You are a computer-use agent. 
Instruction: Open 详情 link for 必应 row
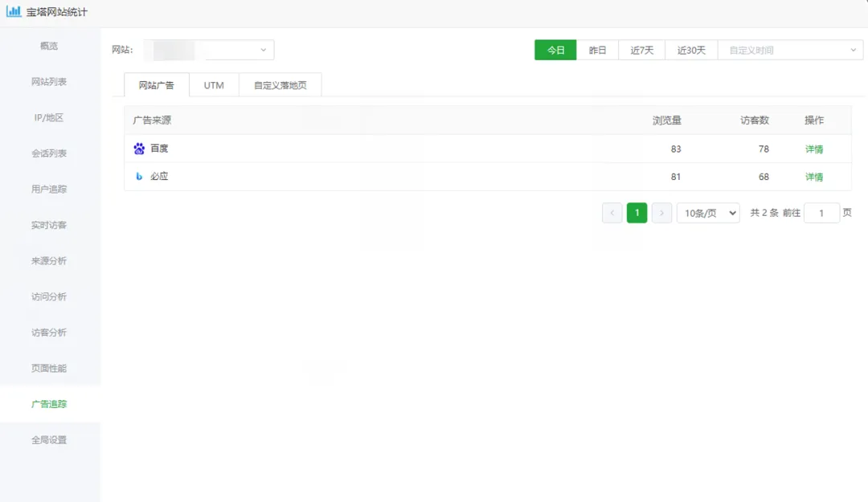click(813, 177)
